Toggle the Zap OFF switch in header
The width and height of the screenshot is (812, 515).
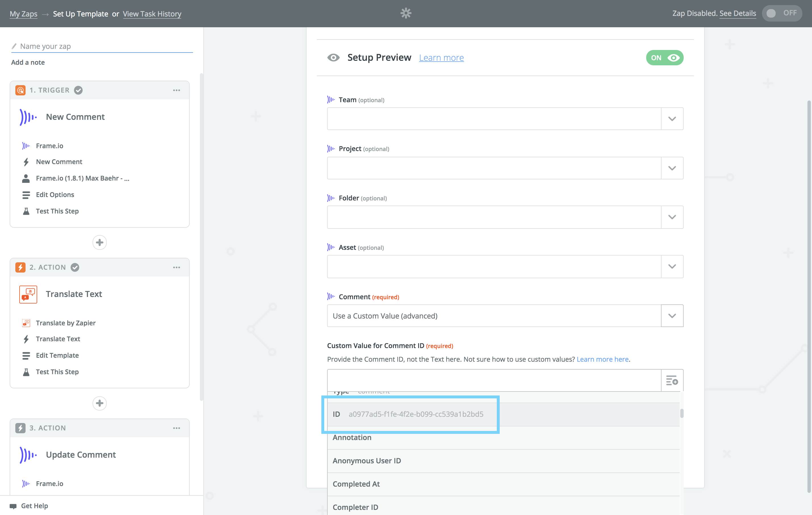[781, 13]
